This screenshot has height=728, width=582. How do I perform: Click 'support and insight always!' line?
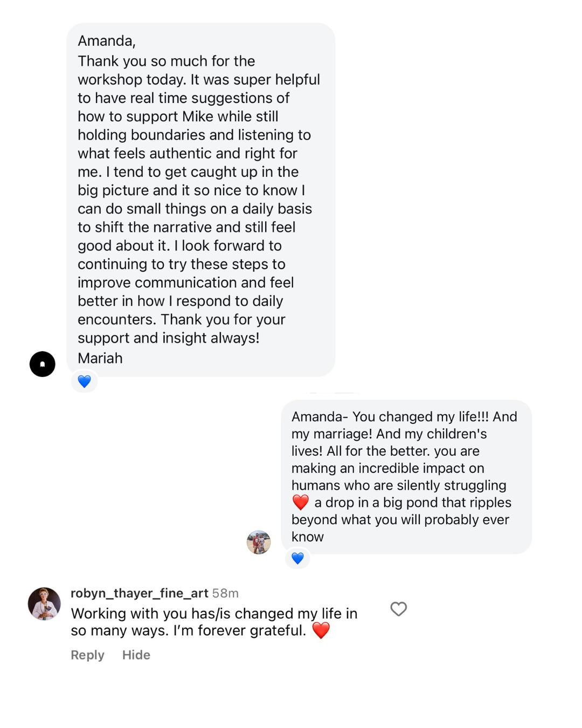169,338
